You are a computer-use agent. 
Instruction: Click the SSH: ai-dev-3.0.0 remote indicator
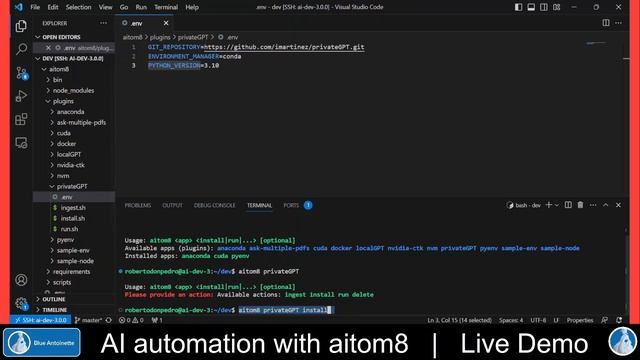coord(40,320)
